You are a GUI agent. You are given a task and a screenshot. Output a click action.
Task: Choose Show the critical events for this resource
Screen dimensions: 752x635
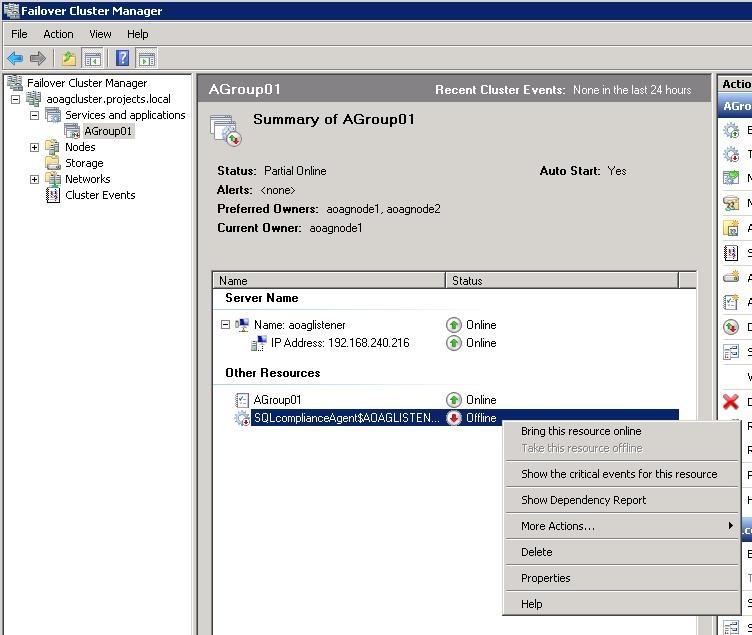[x=621, y=474]
